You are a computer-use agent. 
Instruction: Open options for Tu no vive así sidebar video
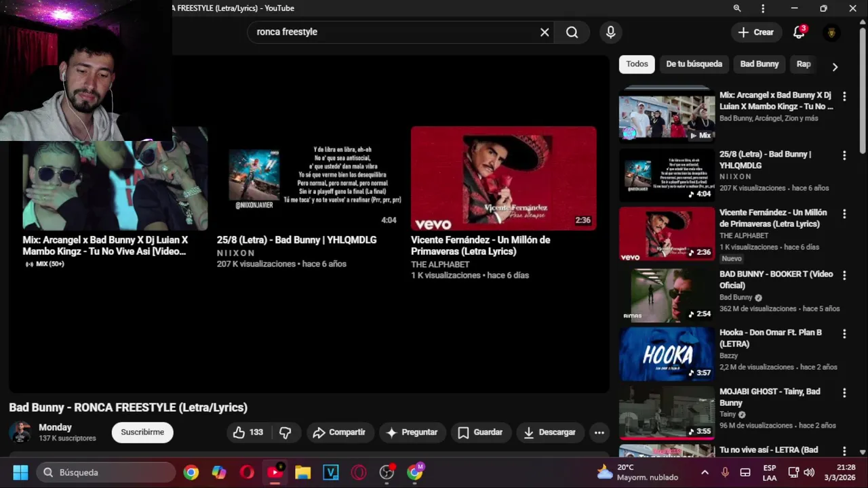tap(844, 451)
